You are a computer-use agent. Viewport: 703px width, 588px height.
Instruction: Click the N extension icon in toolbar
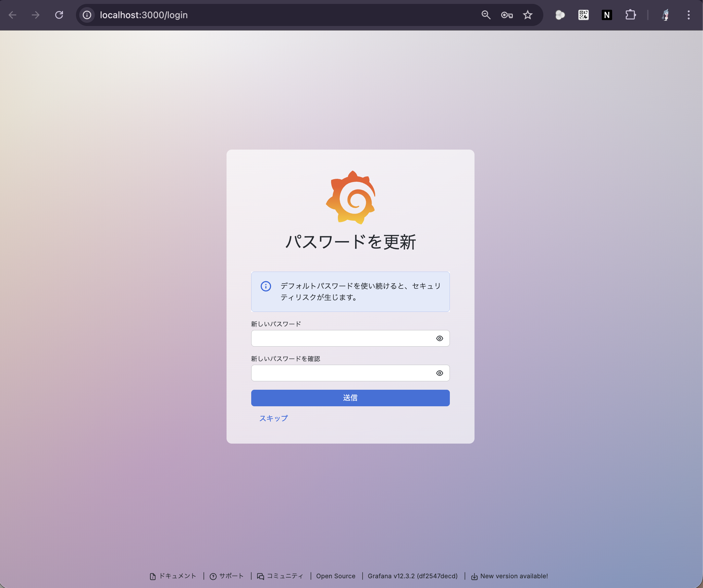point(607,15)
